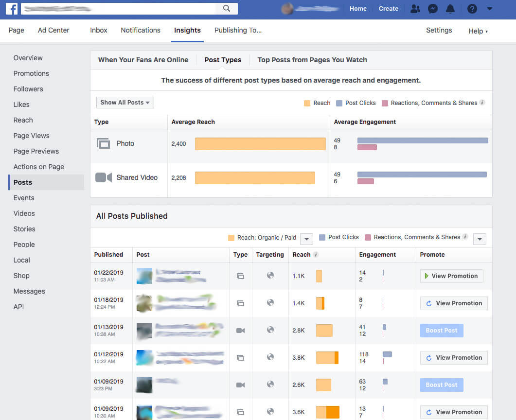Open page Settings

pos(439,30)
